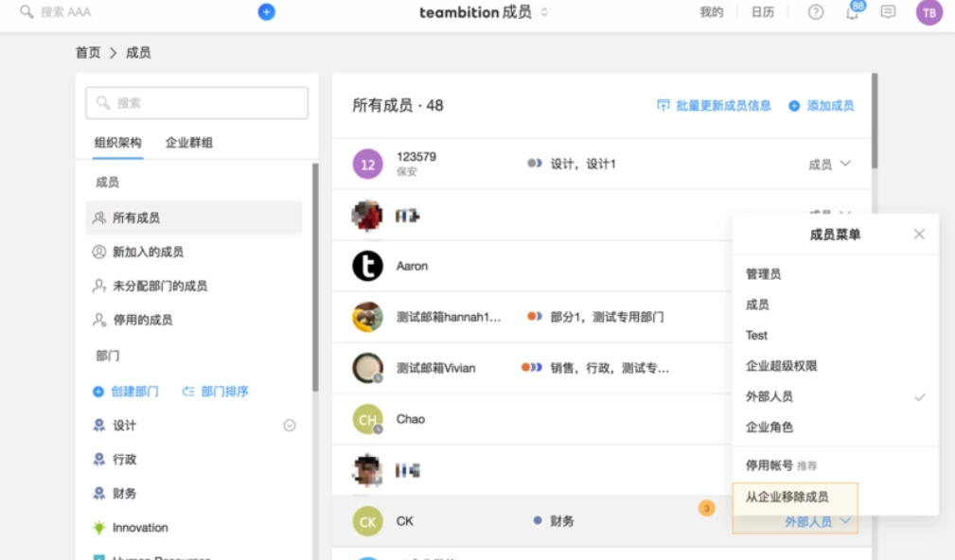Select 所有成员 in the sidebar
Viewport: 955px width, 560px height.
click(194, 218)
